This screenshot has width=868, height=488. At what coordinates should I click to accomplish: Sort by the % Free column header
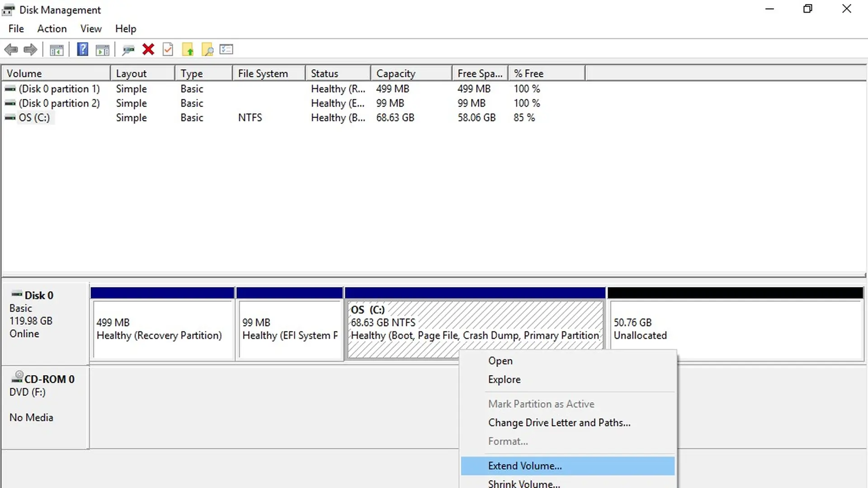[547, 73]
